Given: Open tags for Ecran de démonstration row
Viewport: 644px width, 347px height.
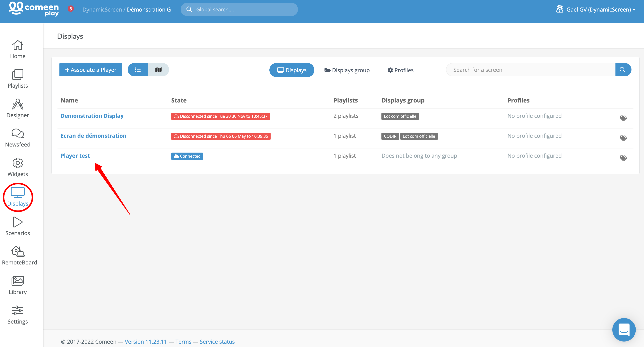Looking at the screenshot, I should click(623, 138).
